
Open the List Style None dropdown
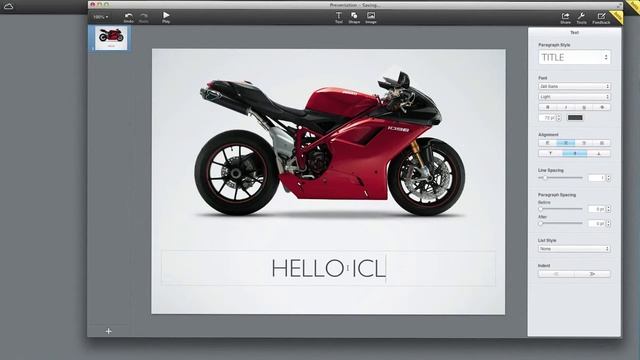(574, 249)
